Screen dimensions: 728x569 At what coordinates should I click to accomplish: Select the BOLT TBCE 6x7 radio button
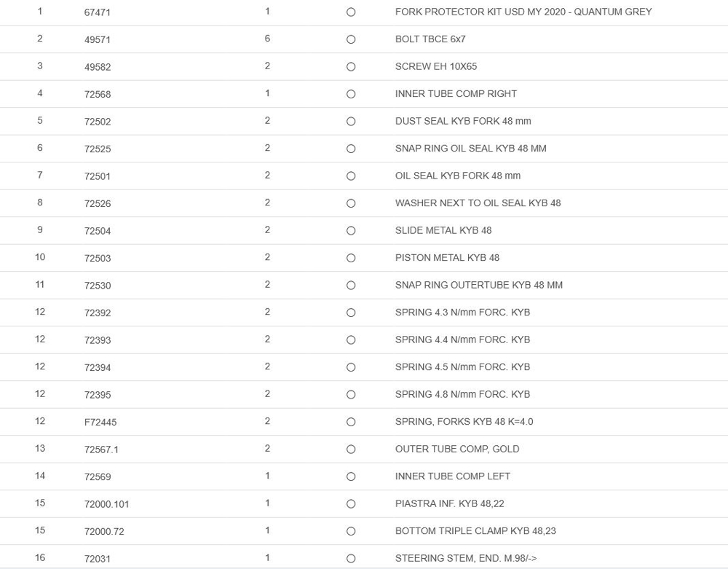351,39
